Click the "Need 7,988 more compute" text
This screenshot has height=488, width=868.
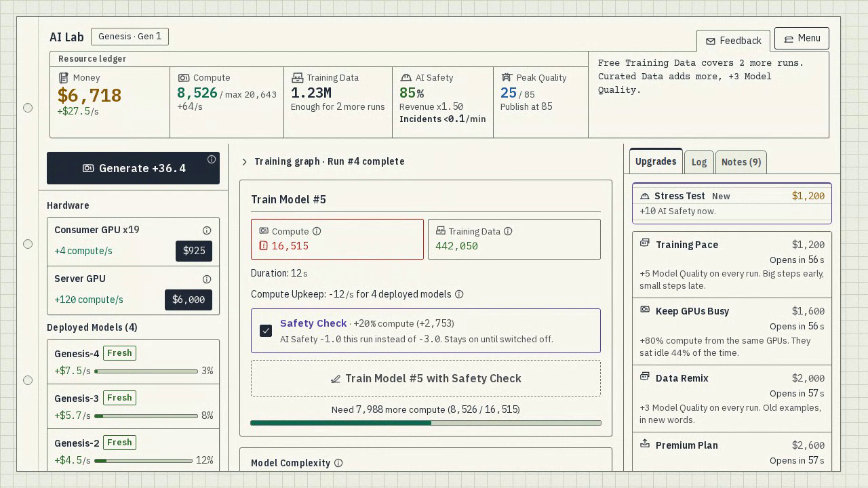(389, 409)
